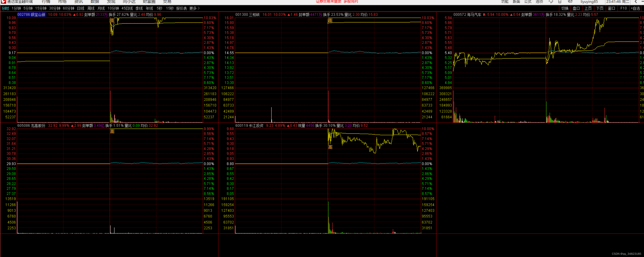Click the R margin badge beside 海马汽车
The height and width of the screenshot is (257, 644).
[484, 14]
